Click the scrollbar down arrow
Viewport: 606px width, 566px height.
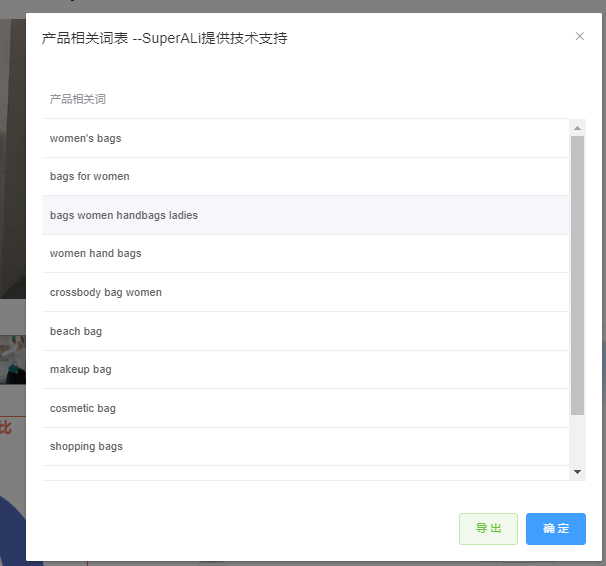tap(577, 472)
